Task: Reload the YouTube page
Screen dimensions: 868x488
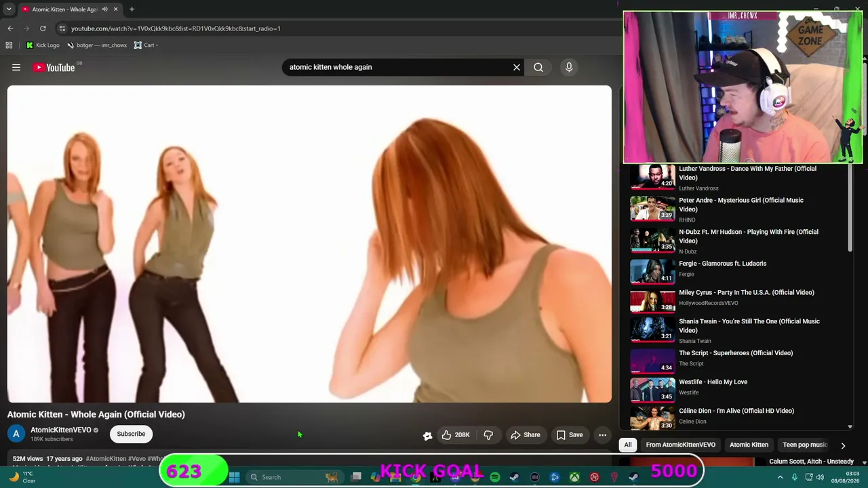Action: click(x=43, y=28)
